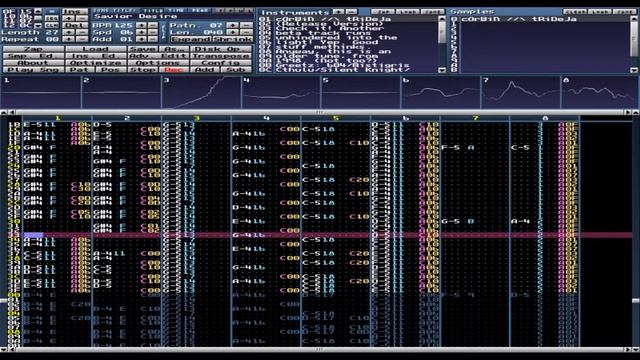
Task: Open the Smp. Ed sample editor
Action: click(x=33, y=56)
